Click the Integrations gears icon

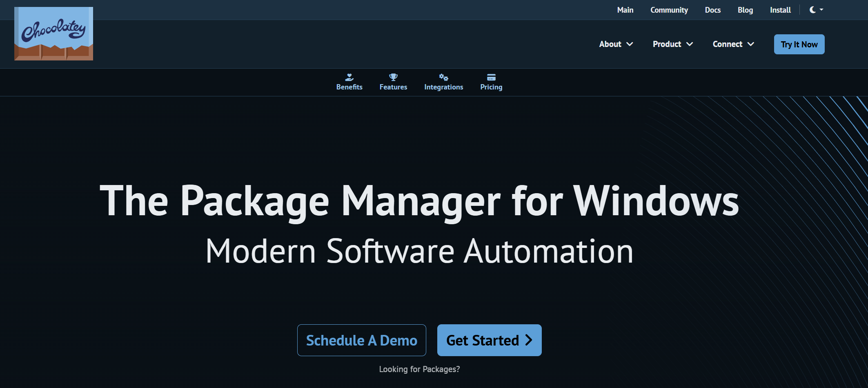click(443, 77)
